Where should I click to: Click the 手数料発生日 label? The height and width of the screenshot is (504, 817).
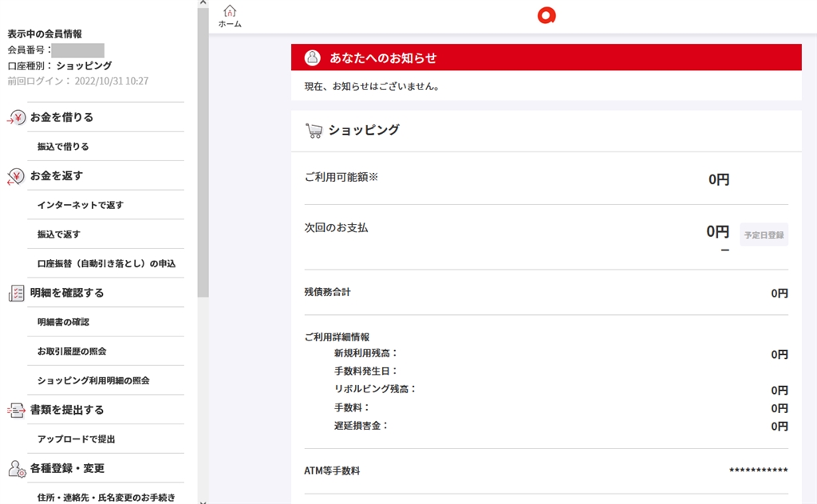[x=365, y=372]
